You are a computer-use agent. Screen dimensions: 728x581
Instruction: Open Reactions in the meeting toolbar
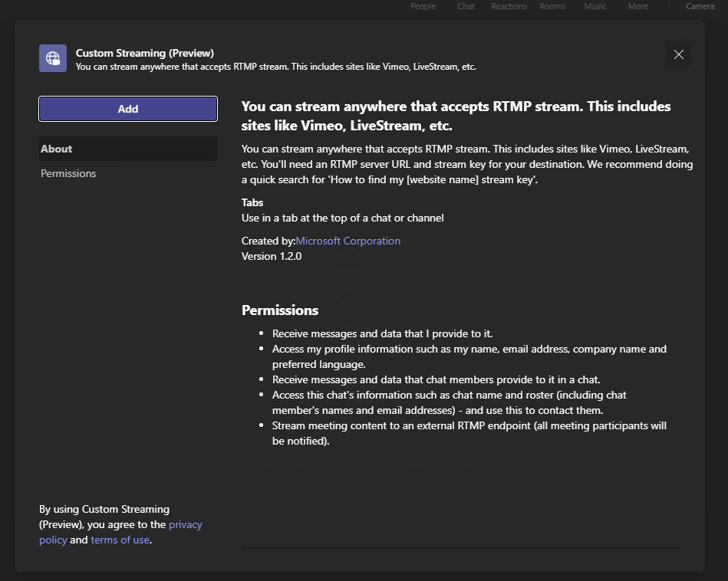click(509, 6)
